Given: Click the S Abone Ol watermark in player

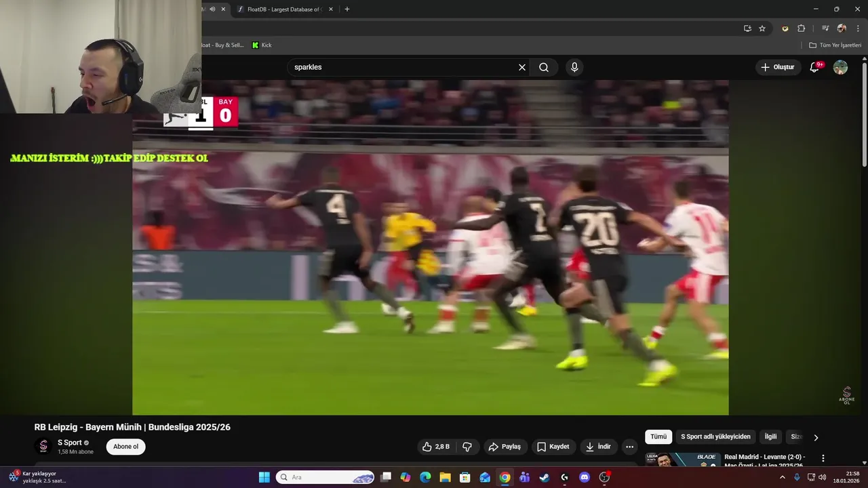Looking at the screenshot, I should tap(846, 395).
